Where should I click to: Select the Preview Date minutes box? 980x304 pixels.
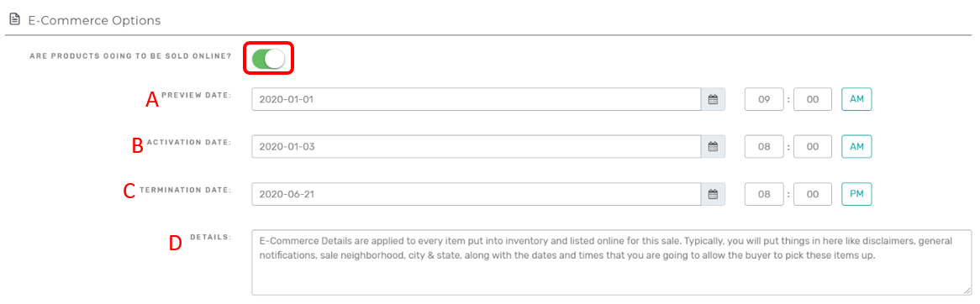pyautogui.click(x=813, y=99)
